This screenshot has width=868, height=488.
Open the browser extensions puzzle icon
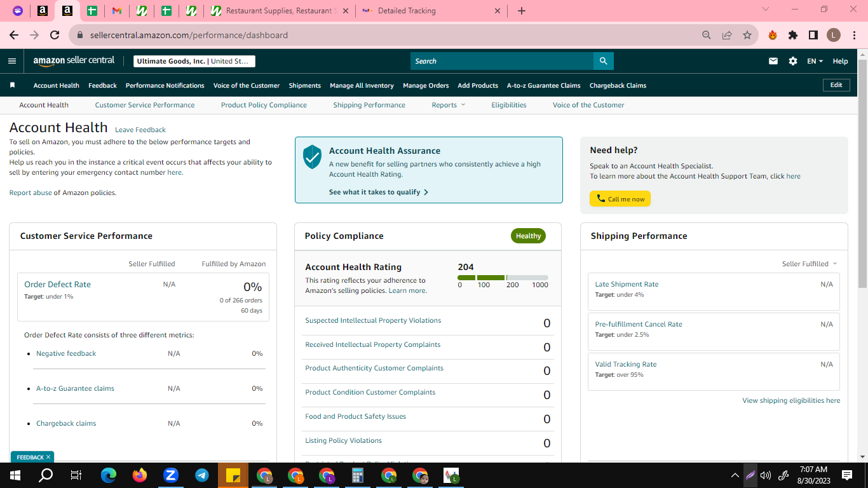point(793,35)
